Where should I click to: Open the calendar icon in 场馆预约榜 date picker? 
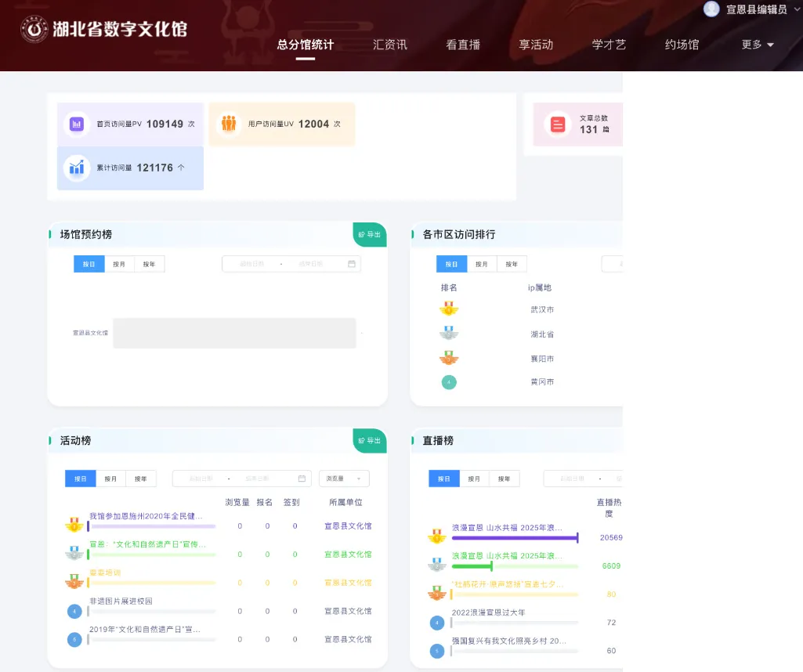pyautogui.click(x=352, y=264)
